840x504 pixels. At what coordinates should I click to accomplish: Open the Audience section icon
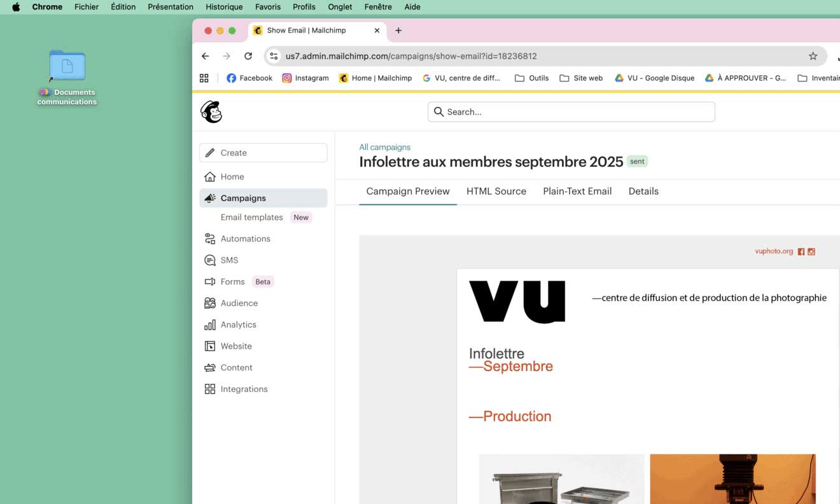[x=210, y=304]
